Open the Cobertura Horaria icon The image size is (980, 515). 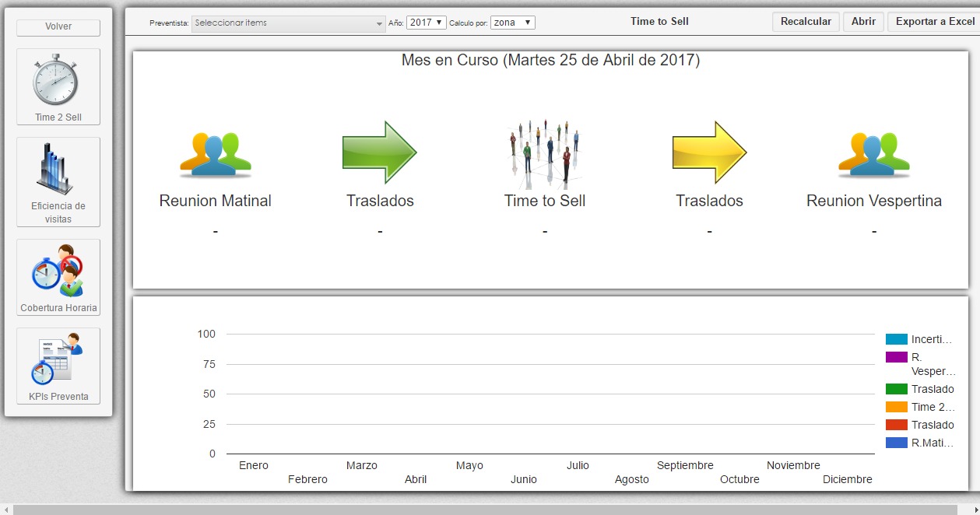(58, 270)
